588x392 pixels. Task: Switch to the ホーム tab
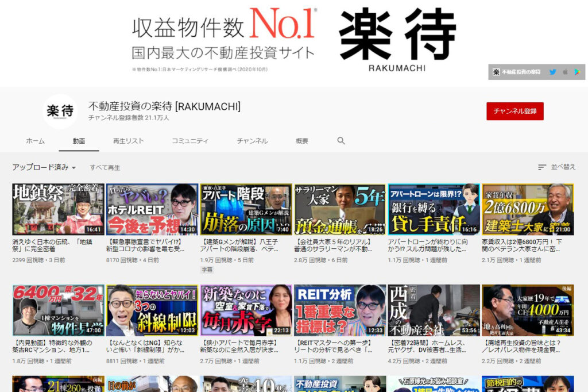(35, 141)
